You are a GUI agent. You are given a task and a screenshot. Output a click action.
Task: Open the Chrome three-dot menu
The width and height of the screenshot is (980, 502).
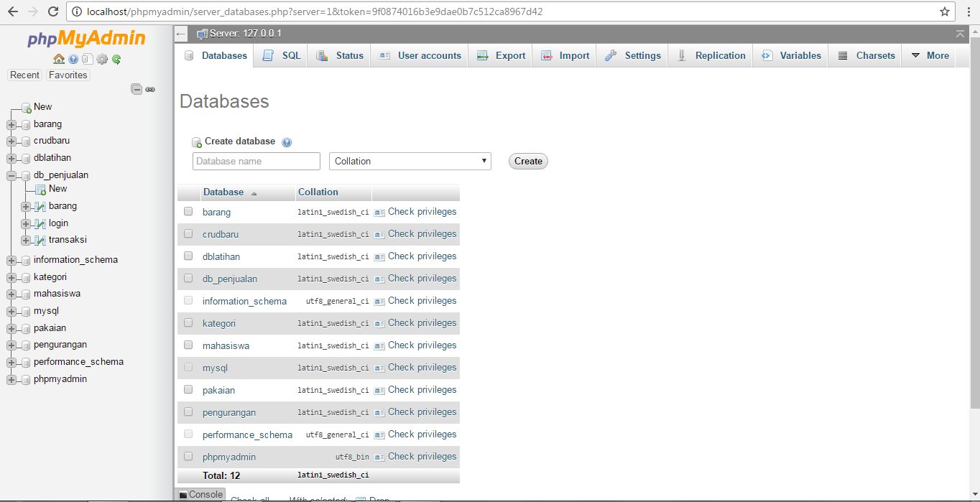point(968,11)
